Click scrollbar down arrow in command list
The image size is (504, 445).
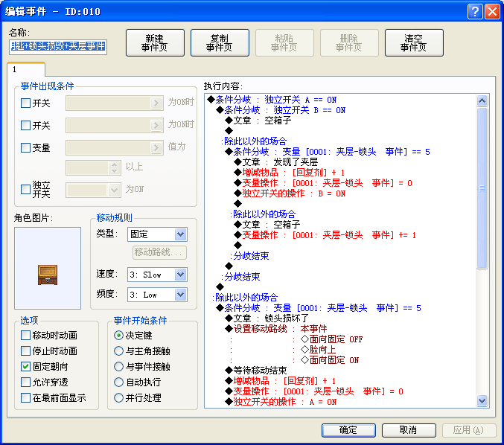click(482, 400)
